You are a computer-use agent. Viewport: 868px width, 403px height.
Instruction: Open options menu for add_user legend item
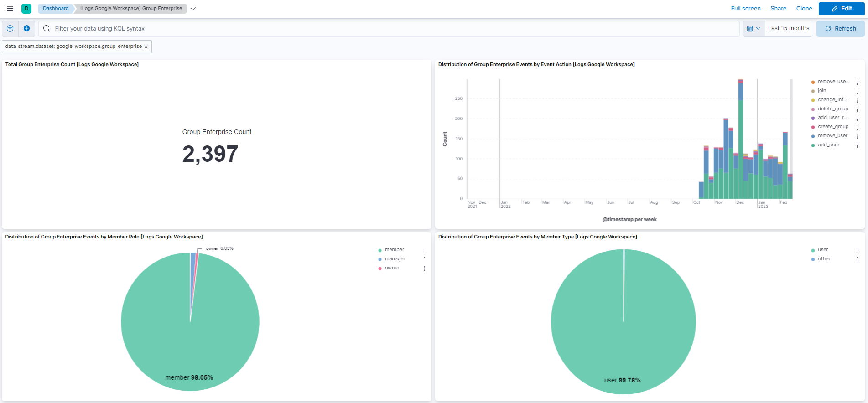[857, 145]
